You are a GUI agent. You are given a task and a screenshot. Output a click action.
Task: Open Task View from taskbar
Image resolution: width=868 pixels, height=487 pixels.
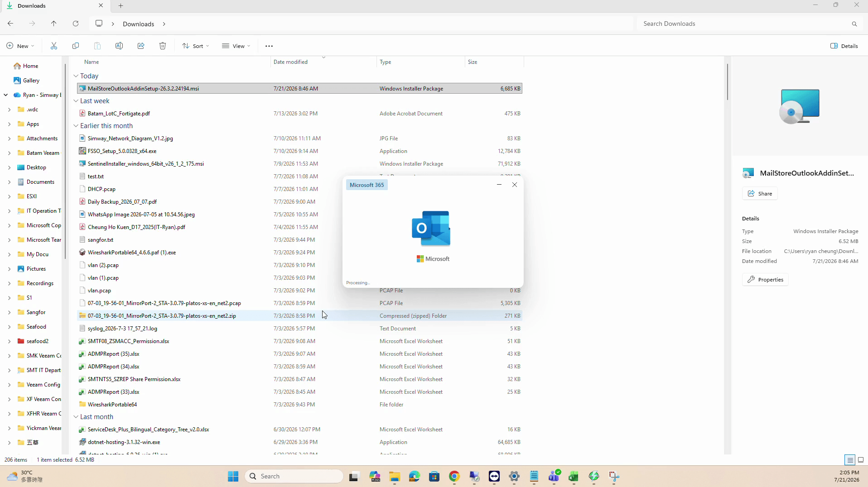tap(354, 476)
